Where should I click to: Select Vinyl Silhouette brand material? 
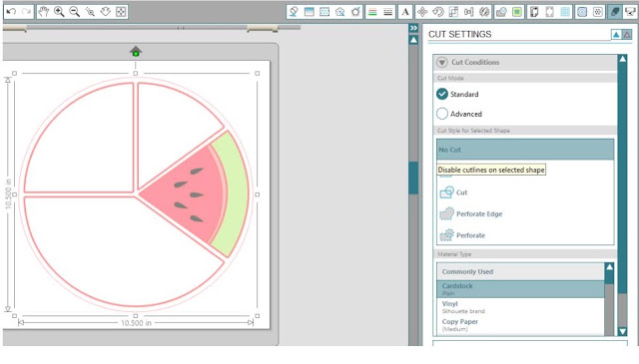(x=520, y=307)
